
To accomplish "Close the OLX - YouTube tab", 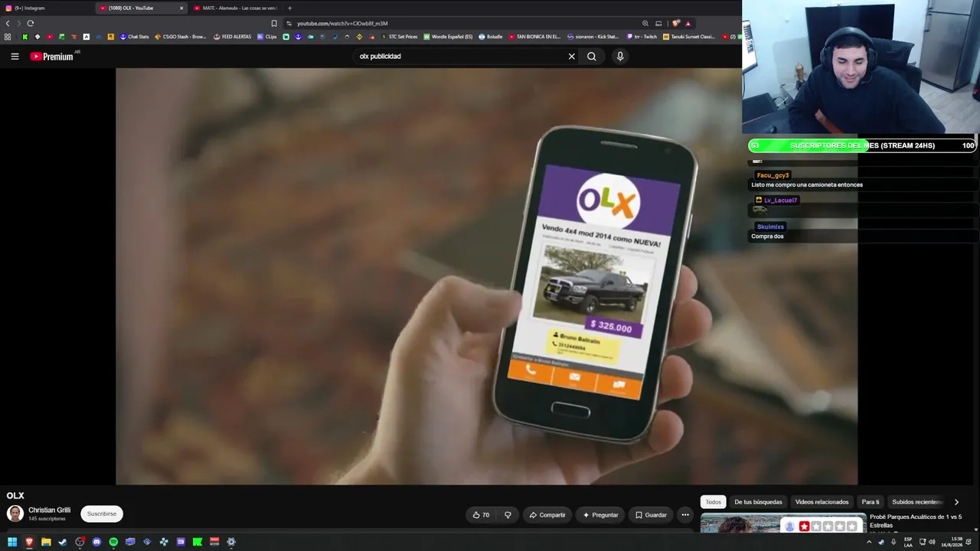I will point(181,8).
